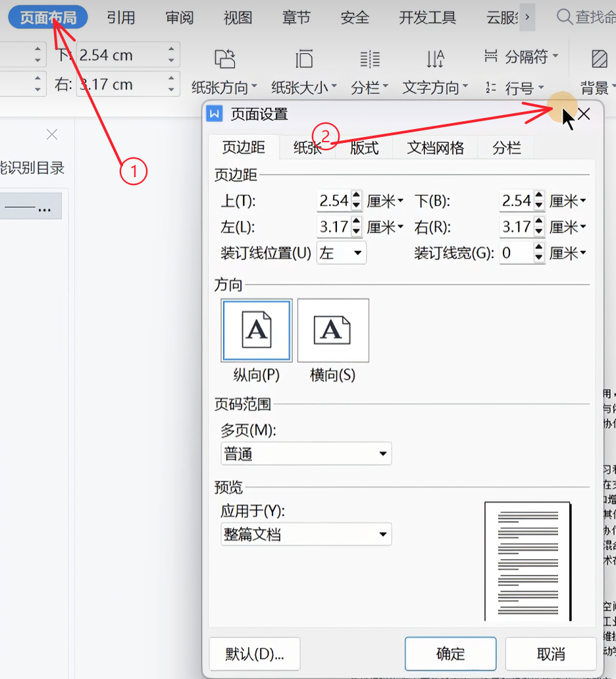Open the 开发工具 ribbon tab
Screen dimensions: 616x679
pos(427,17)
